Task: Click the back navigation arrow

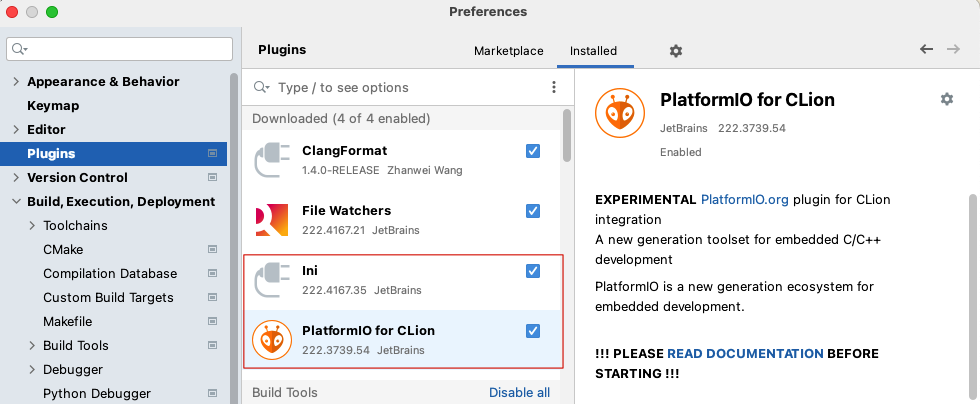Action: [926, 50]
